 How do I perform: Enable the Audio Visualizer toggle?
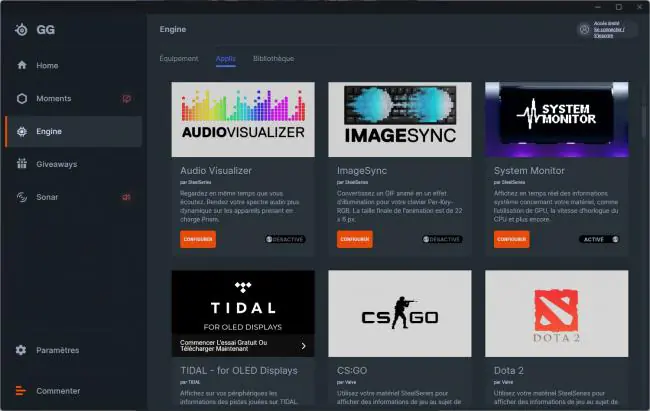[x=285, y=239]
